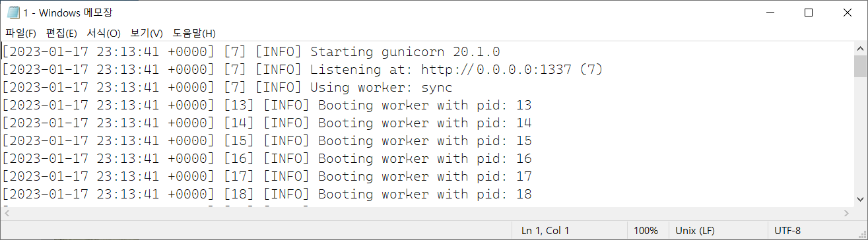Open the 편집(E) menu
Image resolution: width=868 pixels, height=240 pixels.
[x=61, y=33]
